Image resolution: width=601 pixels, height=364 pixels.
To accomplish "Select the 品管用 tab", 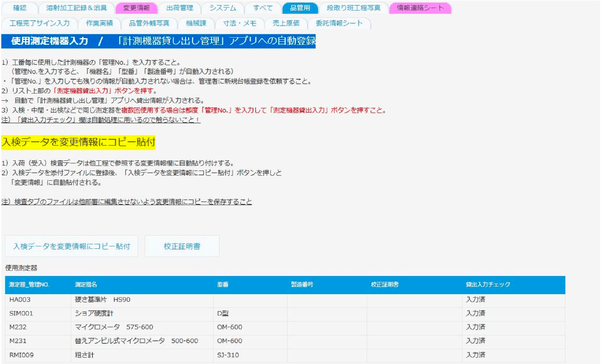I will pyautogui.click(x=300, y=8).
